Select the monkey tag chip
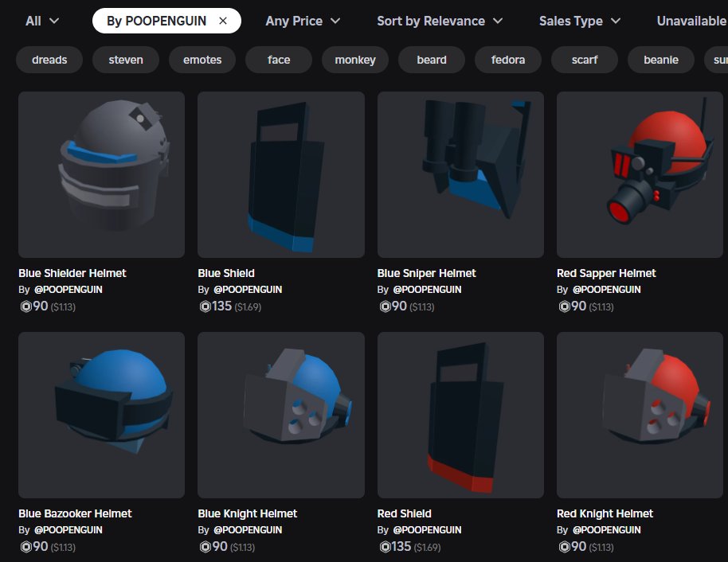Screen dimensions: 728x562 click(x=355, y=60)
